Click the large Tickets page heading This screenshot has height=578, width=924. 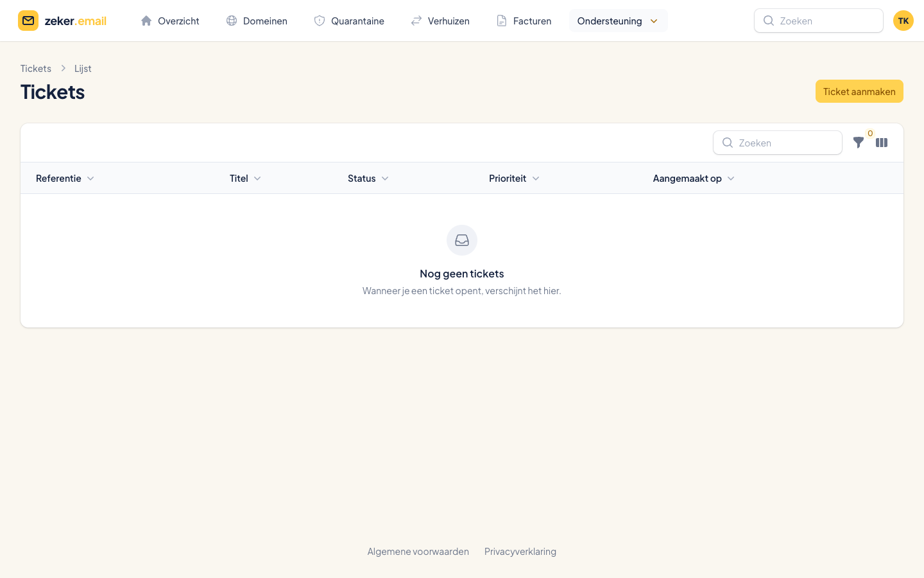click(x=53, y=92)
